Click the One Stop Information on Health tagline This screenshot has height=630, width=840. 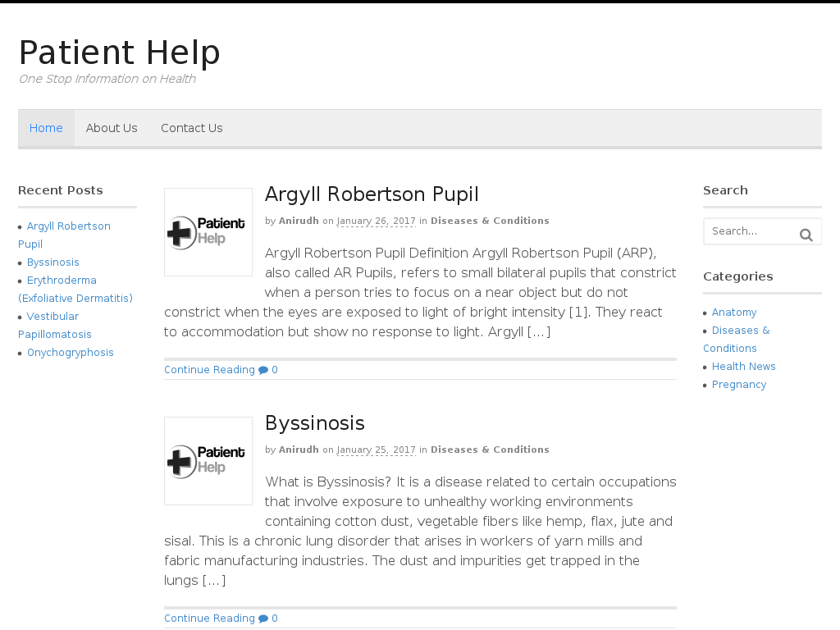tap(107, 79)
